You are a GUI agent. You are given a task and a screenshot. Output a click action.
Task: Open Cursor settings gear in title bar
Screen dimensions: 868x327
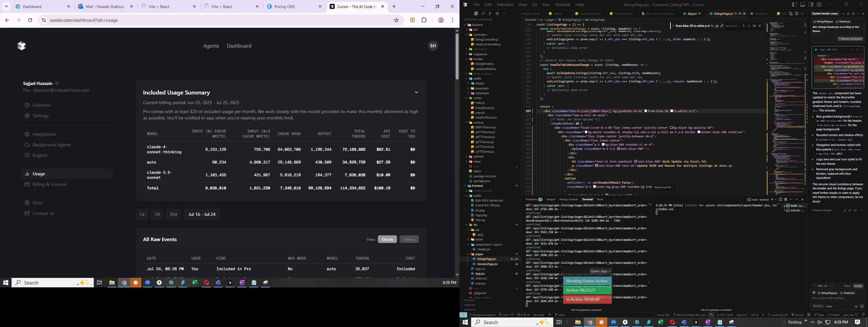coord(819,4)
